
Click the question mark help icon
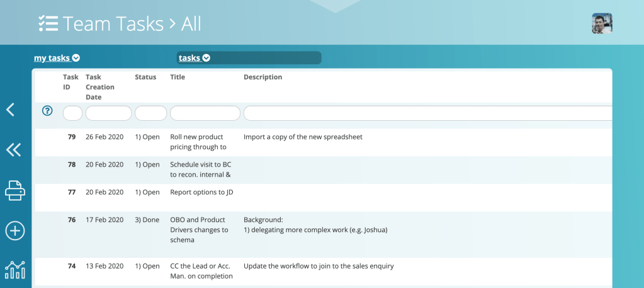47,111
